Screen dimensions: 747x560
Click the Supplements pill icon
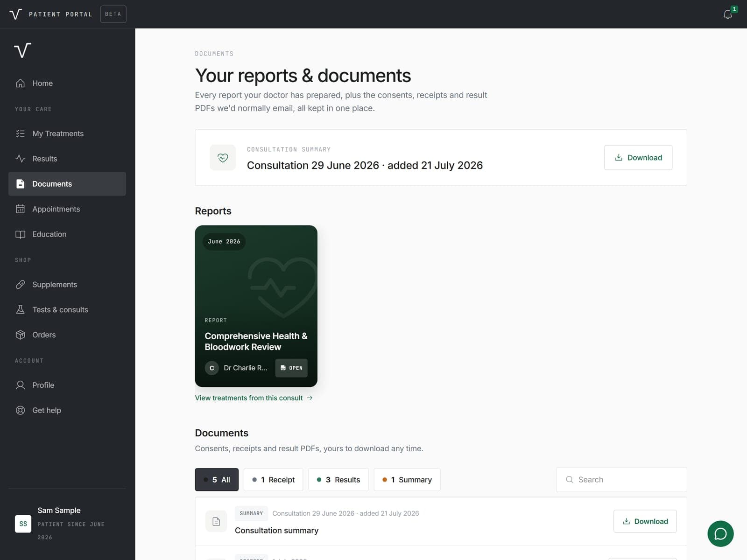coord(20,285)
